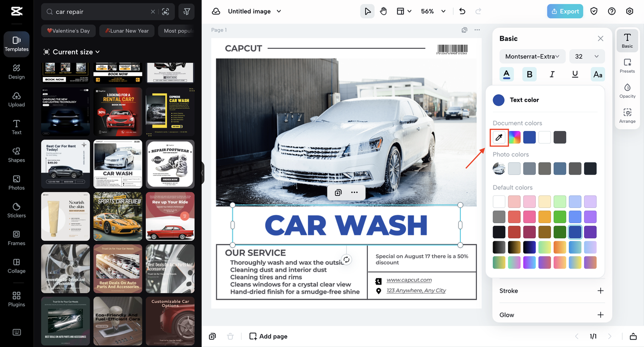
Task: Toggle underline formatting
Action: (575, 74)
